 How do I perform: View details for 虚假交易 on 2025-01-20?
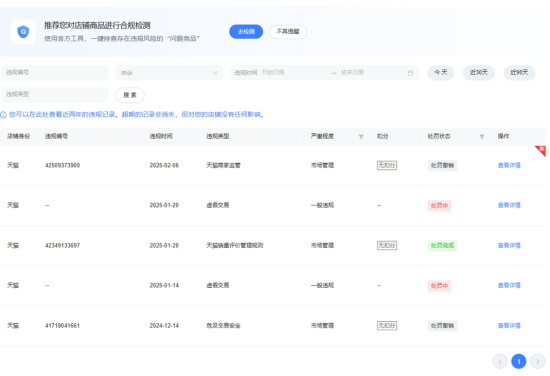click(x=509, y=205)
